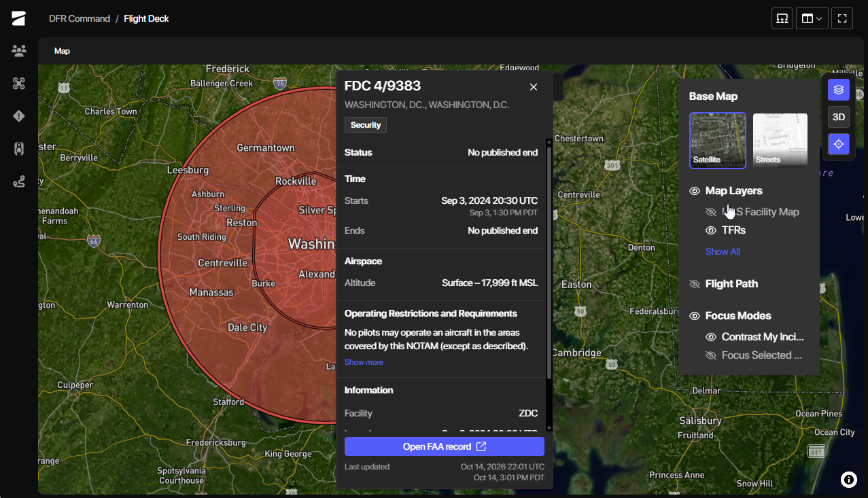Enter fullscreen mode
Viewport: 868px width, 498px height.
[x=842, y=18]
